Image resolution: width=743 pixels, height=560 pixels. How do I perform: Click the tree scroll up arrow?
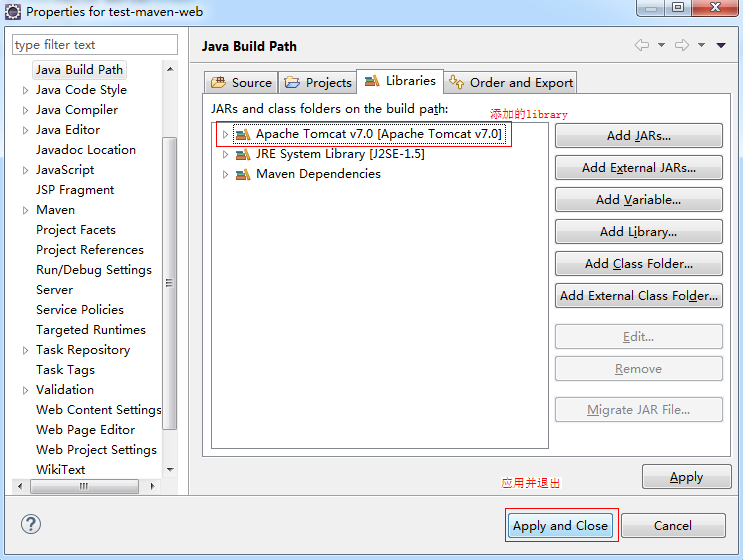170,69
